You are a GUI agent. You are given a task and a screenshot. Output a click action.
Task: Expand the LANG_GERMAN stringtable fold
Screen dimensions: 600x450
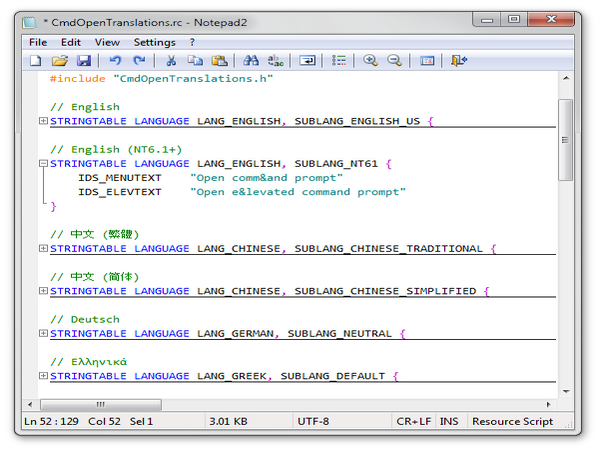43,333
